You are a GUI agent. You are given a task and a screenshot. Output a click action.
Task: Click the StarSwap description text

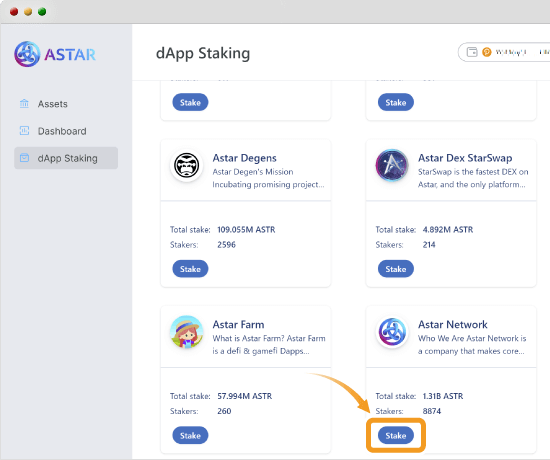(473, 178)
